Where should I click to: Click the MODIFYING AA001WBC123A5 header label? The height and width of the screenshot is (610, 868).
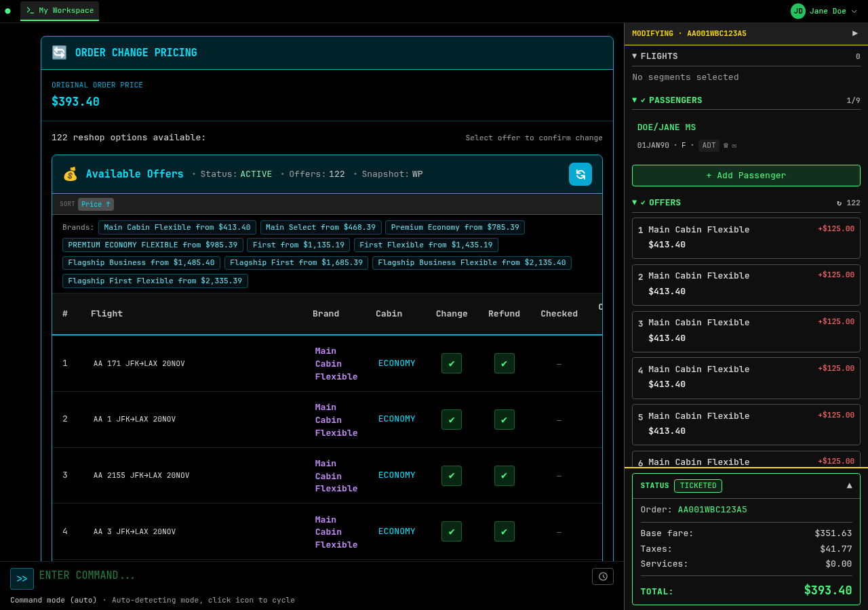[689, 33]
